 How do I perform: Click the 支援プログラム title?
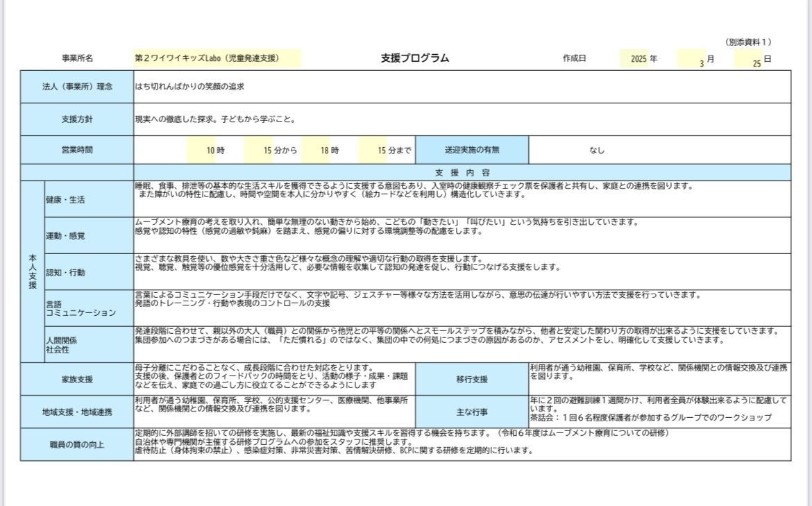pyautogui.click(x=415, y=58)
